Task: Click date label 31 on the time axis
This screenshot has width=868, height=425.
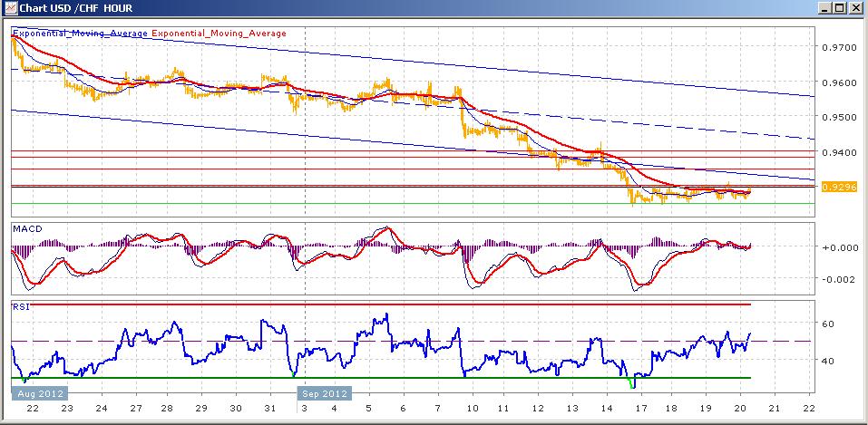Action: pos(269,409)
